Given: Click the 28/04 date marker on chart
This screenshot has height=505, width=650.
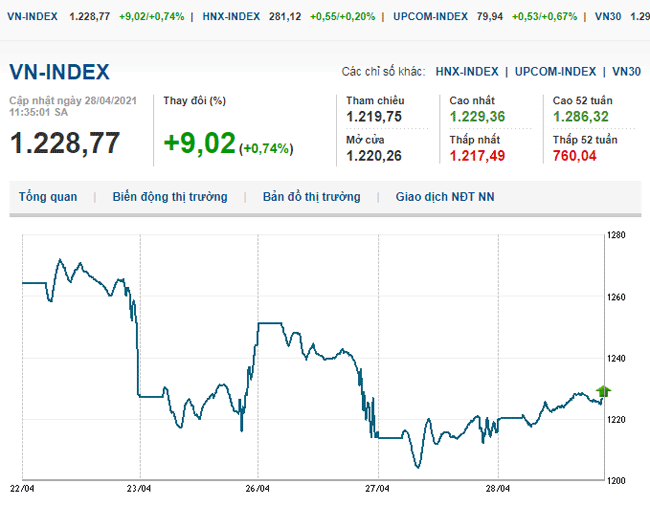Looking at the screenshot, I should (x=497, y=489).
